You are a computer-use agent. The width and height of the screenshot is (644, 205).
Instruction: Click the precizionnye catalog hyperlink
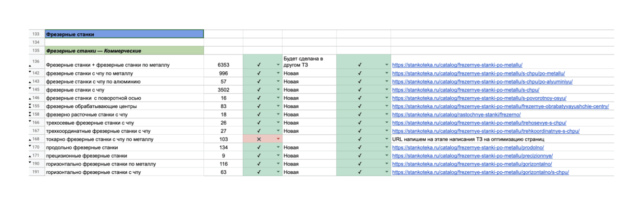[x=472, y=156]
